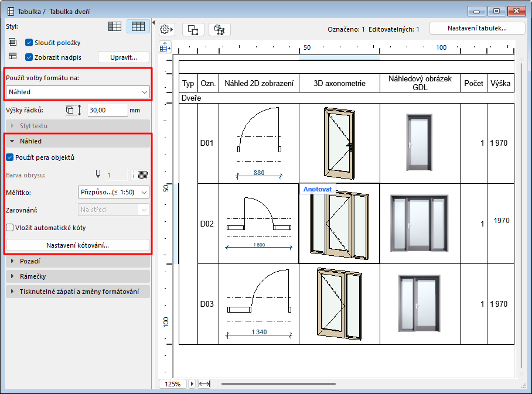Click the ruler corner icon above vertical ruler

pos(165,47)
